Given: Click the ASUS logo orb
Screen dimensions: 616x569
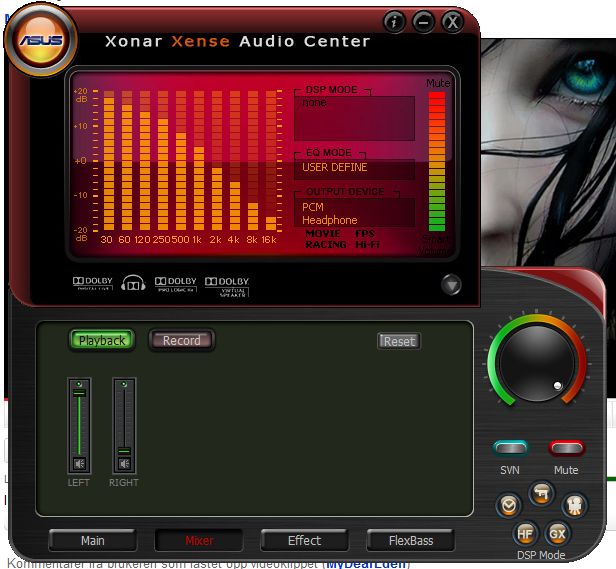Looking at the screenshot, I should [x=41, y=39].
